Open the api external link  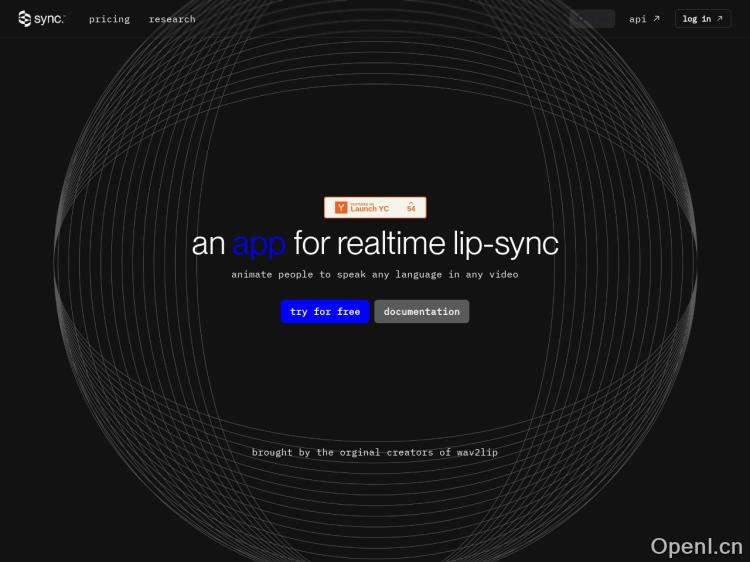click(x=644, y=19)
